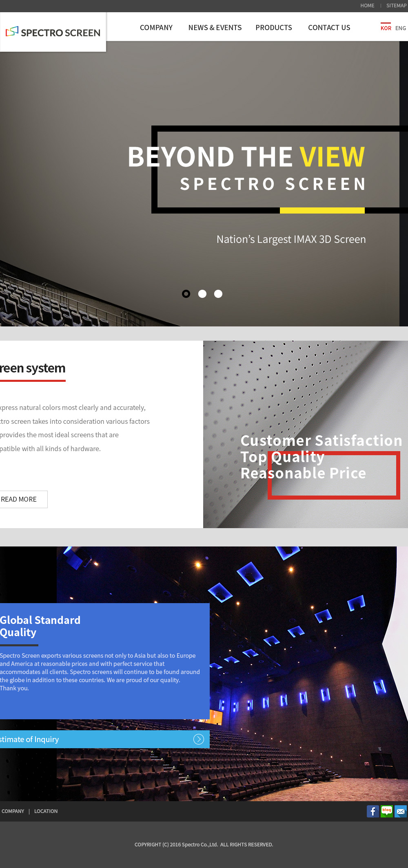
Task: Click the email envelope icon in footer
Action: pos(401,811)
